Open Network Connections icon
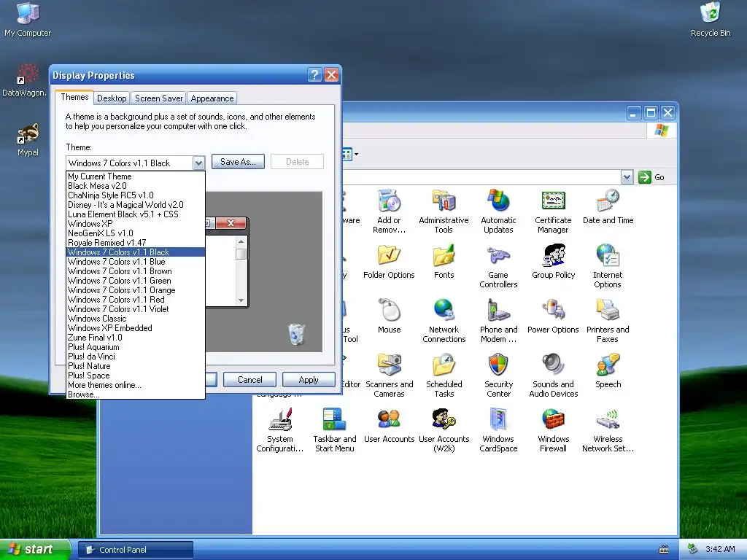 coord(444,310)
